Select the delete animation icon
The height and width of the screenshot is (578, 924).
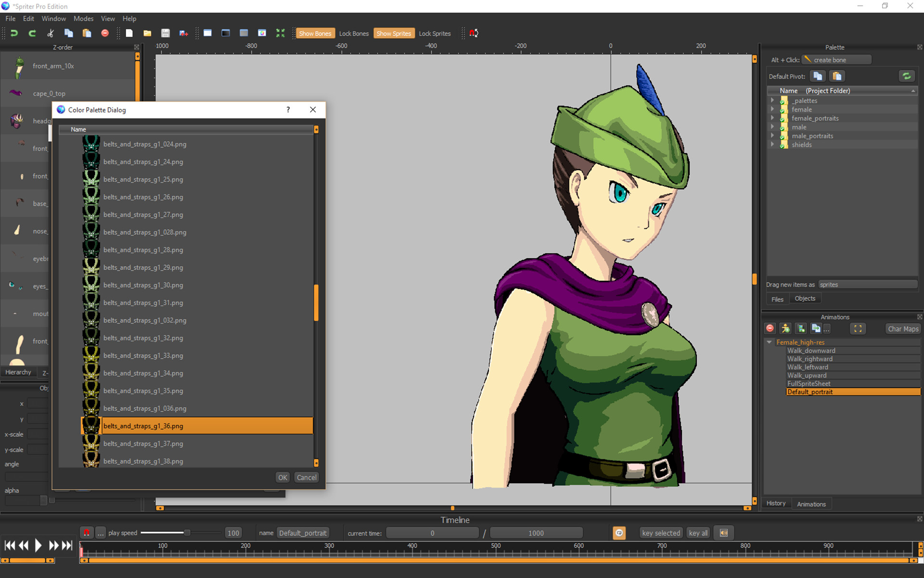coord(770,328)
